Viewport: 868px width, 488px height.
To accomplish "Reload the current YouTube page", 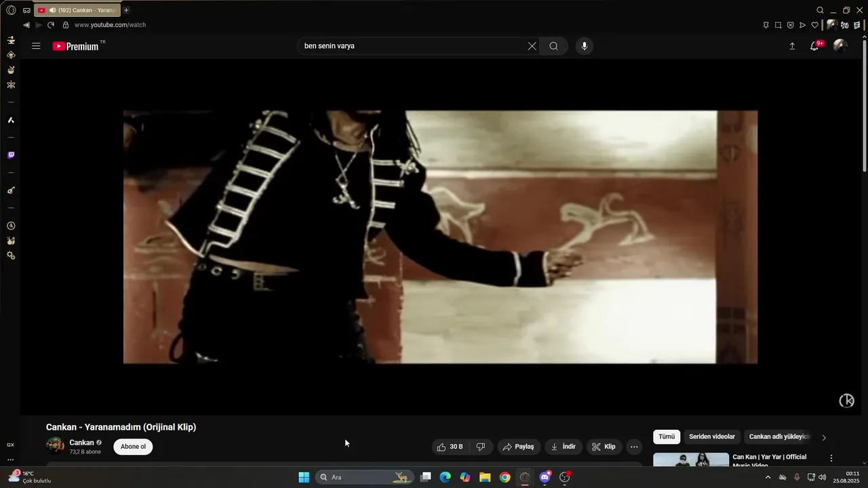I will click(x=51, y=25).
